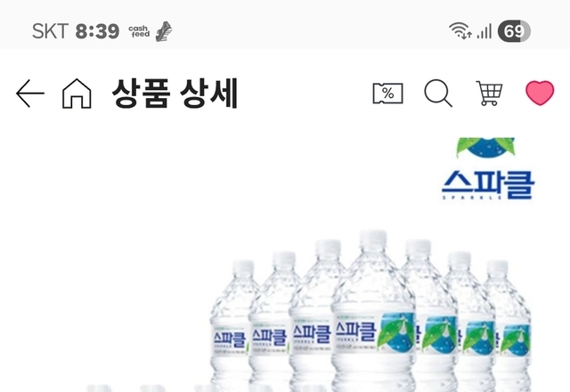Tap the 스파클 label on center bottle

coord(355,331)
